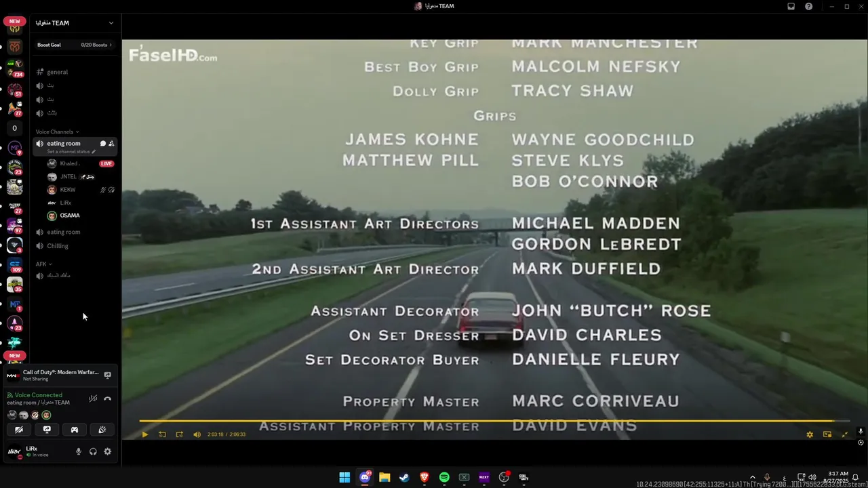This screenshot has height=488, width=868.
Task: Open Spotify from the taskbar
Action: 444,477
